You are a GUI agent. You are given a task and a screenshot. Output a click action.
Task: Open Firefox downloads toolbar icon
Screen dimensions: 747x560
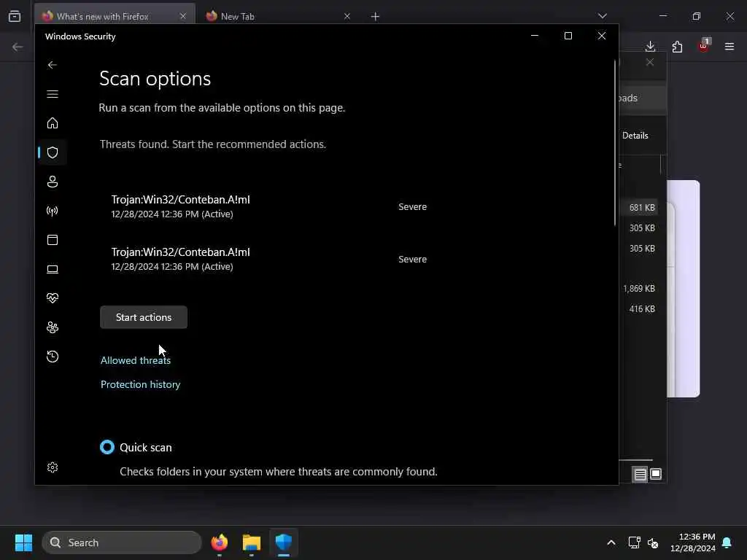coord(650,46)
